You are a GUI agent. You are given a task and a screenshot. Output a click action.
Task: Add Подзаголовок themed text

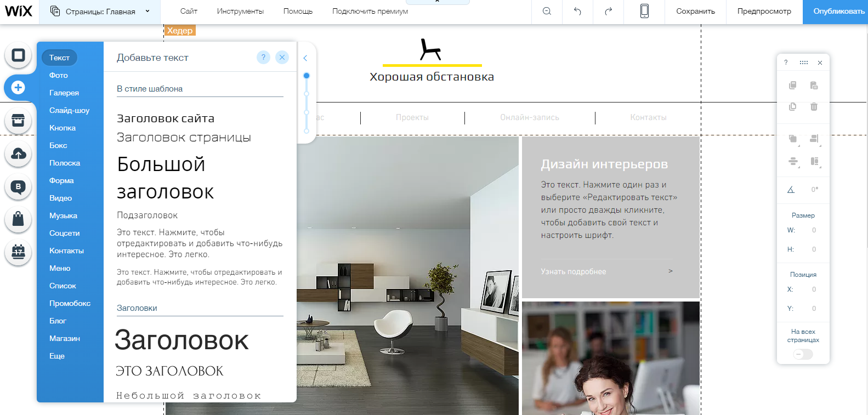click(147, 215)
